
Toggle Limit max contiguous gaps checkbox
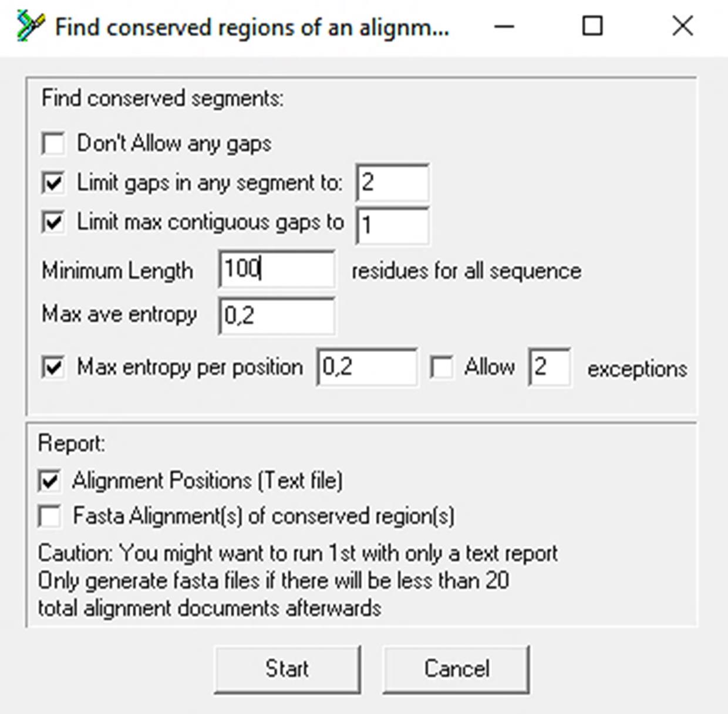(x=53, y=222)
